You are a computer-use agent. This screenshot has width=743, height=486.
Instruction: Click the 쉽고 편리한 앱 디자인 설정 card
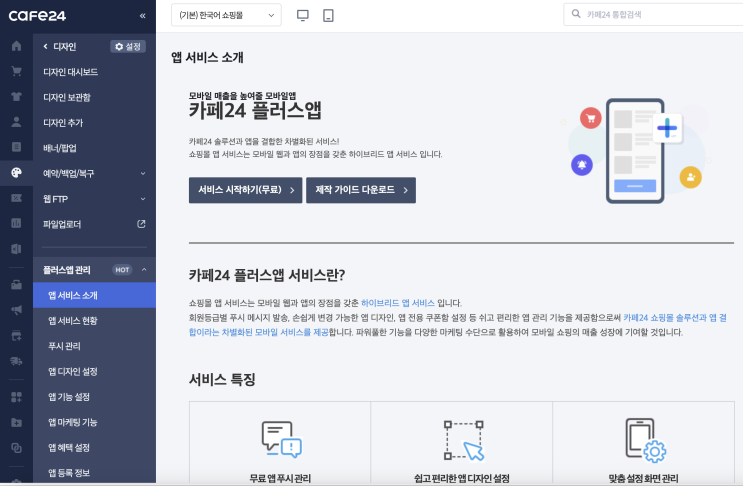point(462,442)
